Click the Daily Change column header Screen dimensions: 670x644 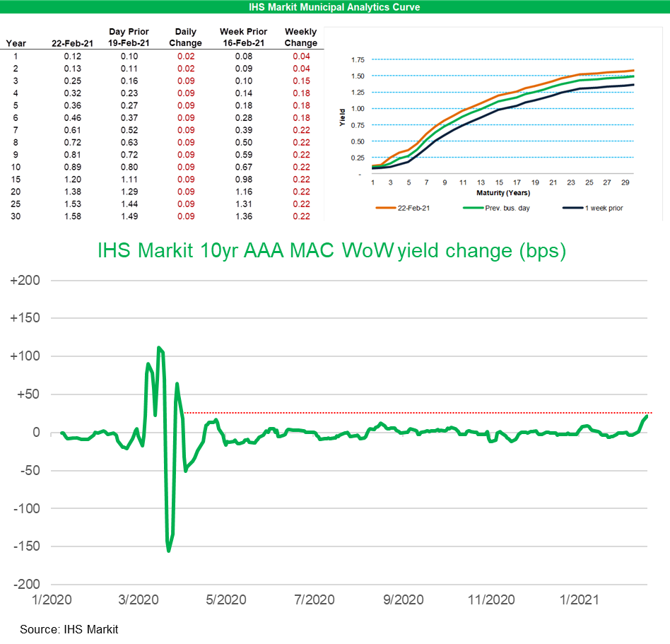click(x=188, y=37)
